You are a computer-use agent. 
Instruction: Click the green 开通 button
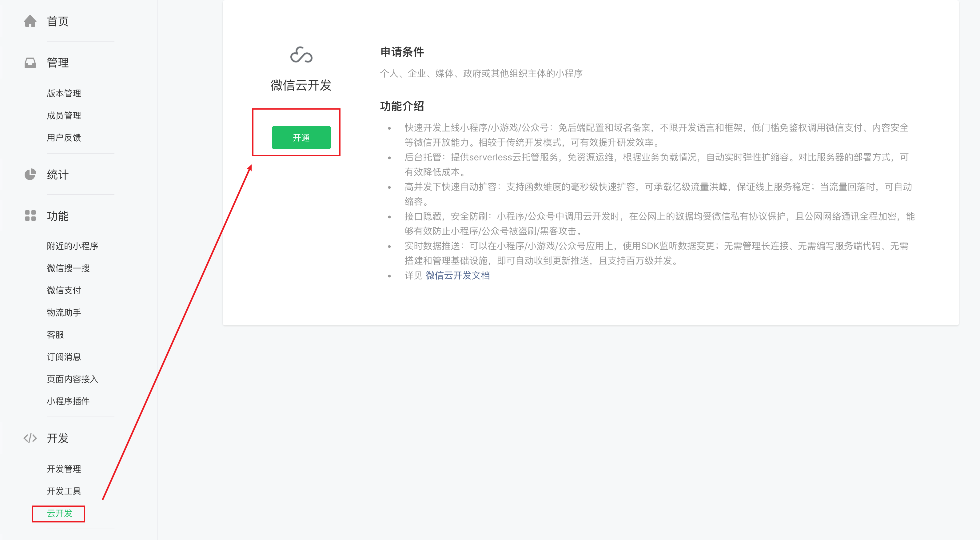(301, 138)
